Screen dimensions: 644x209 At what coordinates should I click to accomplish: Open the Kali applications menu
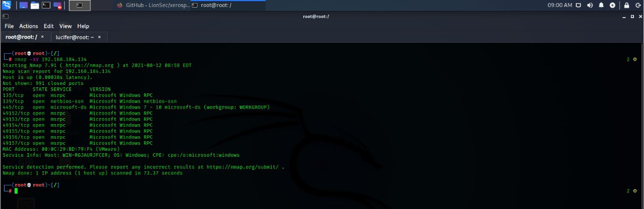7,6
